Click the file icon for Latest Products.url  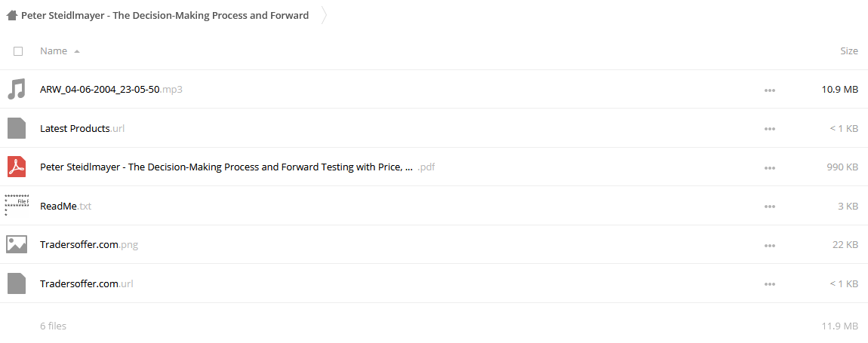point(17,128)
